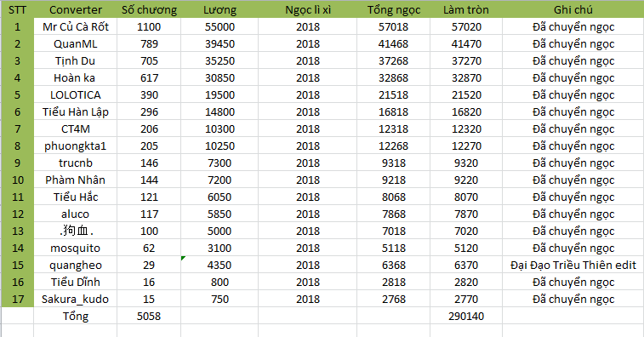This screenshot has height=337, width=644.
Task: Select the total chapters cell 5058
Action: (149, 316)
